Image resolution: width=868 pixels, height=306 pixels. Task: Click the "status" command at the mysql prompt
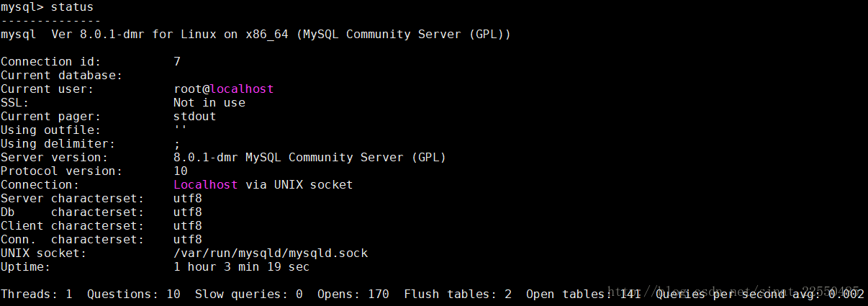click(72, 7)
